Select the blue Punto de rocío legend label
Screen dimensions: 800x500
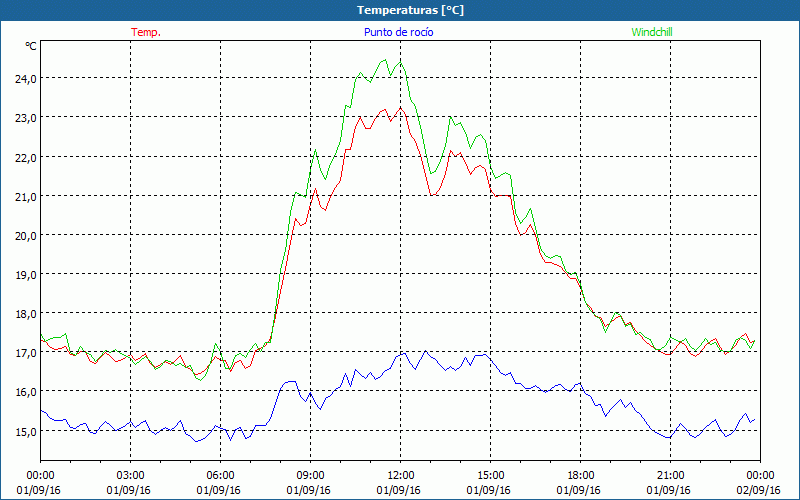point(398,32)
